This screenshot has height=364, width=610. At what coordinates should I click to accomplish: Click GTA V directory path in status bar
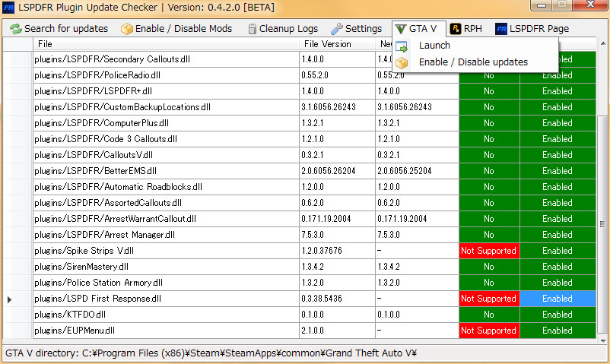point(211,353)
